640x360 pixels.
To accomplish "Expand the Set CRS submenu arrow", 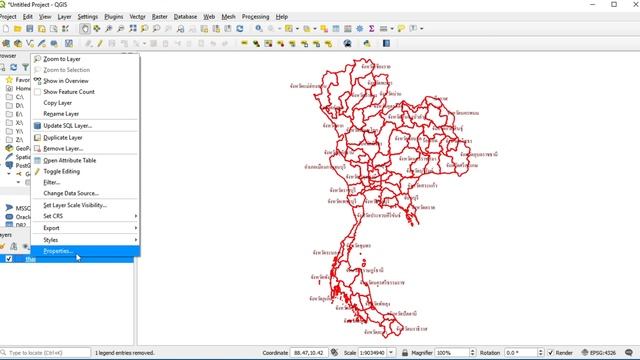I will tap(136, 216).
